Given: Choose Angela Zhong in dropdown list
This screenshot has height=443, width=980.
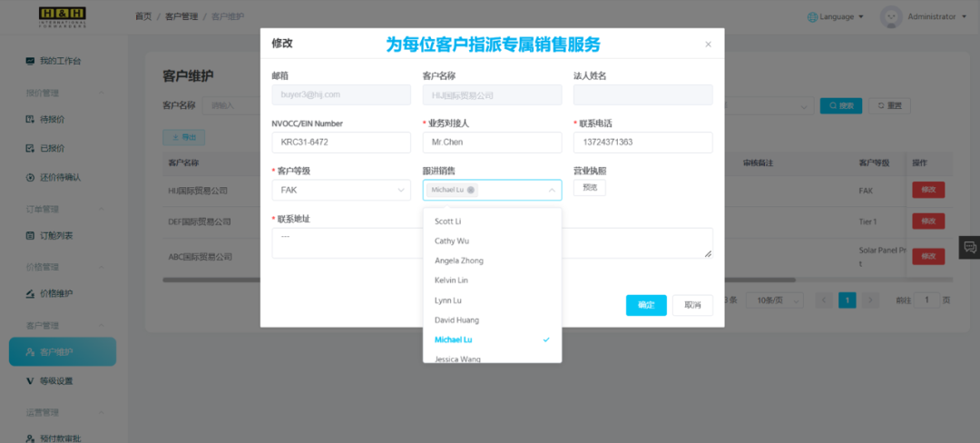Looking at the screenshot, I should 459,261.
